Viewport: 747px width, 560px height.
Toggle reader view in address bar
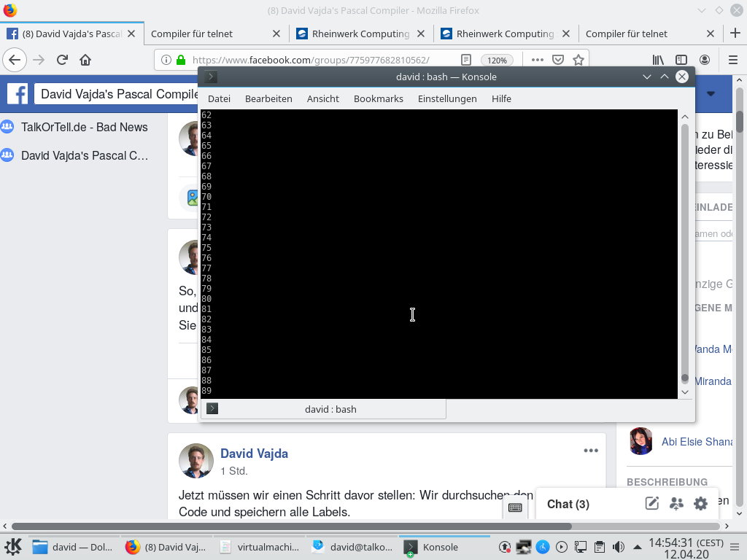coord(466,60)
